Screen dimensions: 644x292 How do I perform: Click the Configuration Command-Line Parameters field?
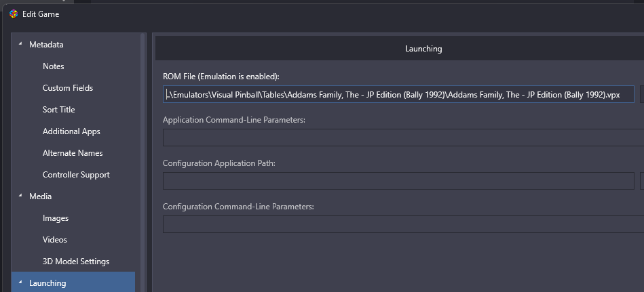tap(403, 224)
